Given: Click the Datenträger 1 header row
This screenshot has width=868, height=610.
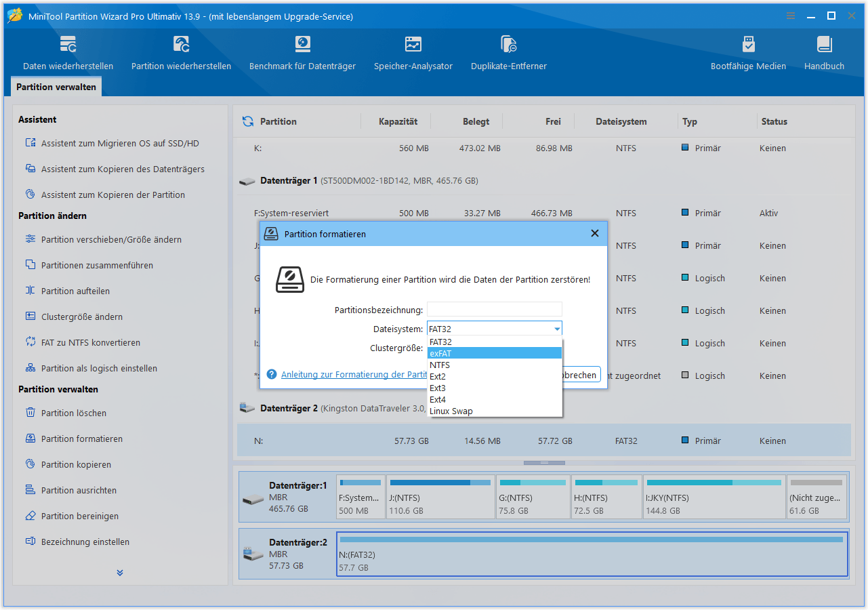Looking at the screenshot, I should tap(543, 181).
